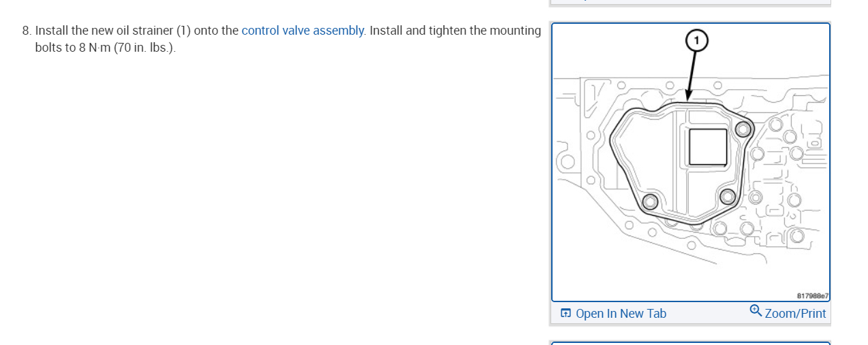This screenshot has width=868, height=345.
Task: Click the next figure panel below
Action: (x=690, y=342)
